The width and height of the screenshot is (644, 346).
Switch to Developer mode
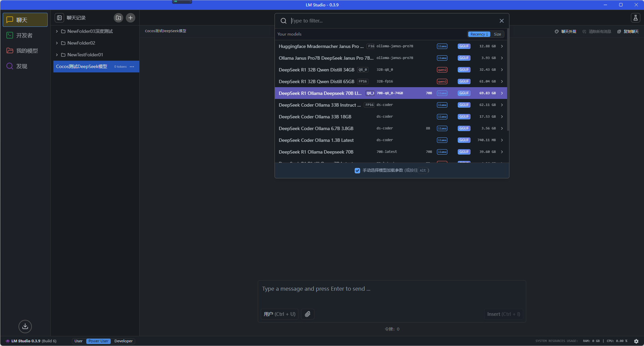coord(123,341)
